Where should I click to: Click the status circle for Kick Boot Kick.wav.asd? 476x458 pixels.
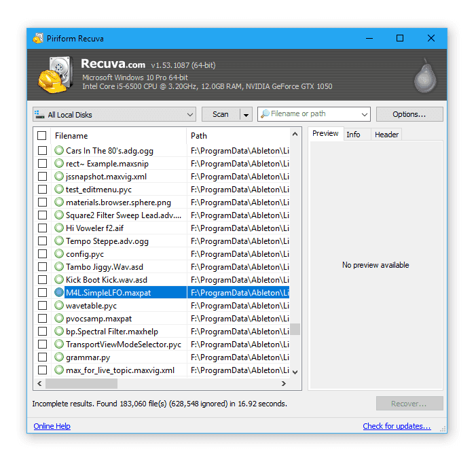click(59, 279)
